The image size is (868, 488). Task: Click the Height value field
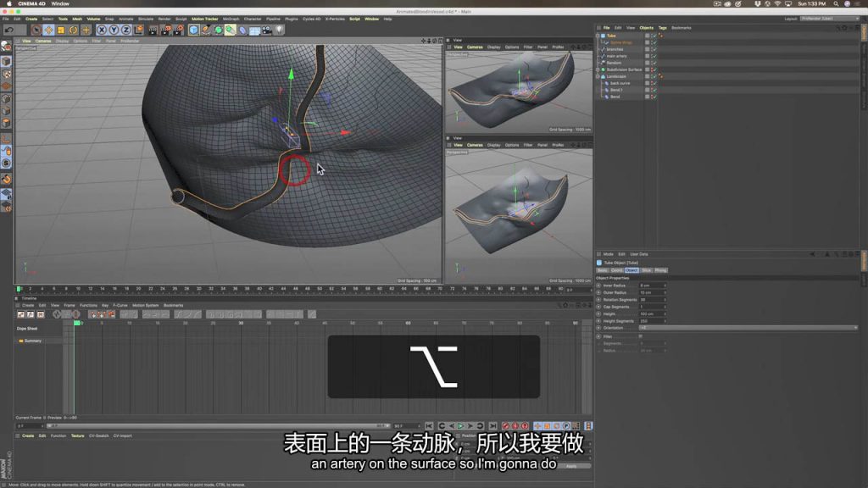652,313
